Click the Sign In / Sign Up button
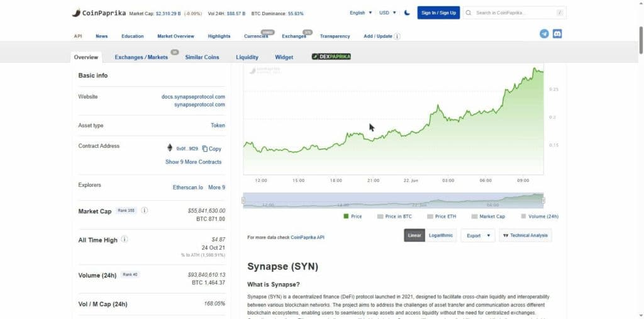This screenshot has height=319, width=644. 438,13
